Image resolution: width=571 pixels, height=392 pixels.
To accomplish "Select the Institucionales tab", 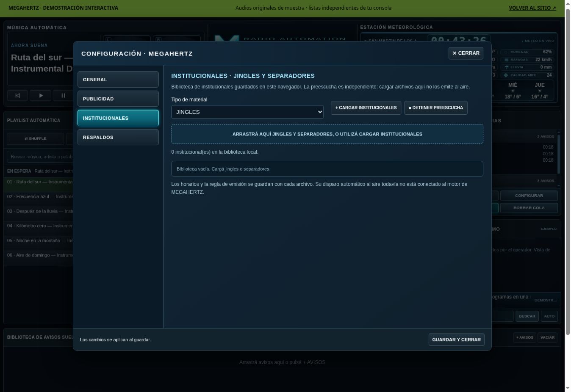I will [118, 118].
